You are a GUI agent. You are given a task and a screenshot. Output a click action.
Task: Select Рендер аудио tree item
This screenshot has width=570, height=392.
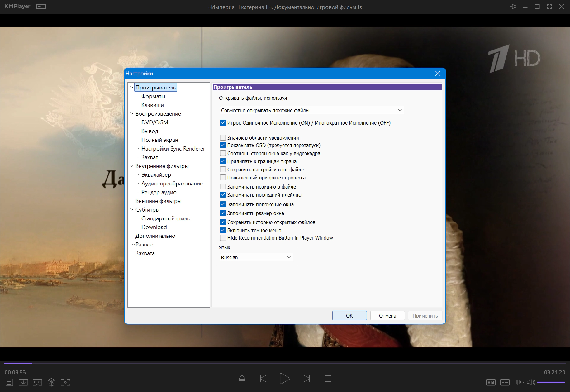tap(159, 192)
